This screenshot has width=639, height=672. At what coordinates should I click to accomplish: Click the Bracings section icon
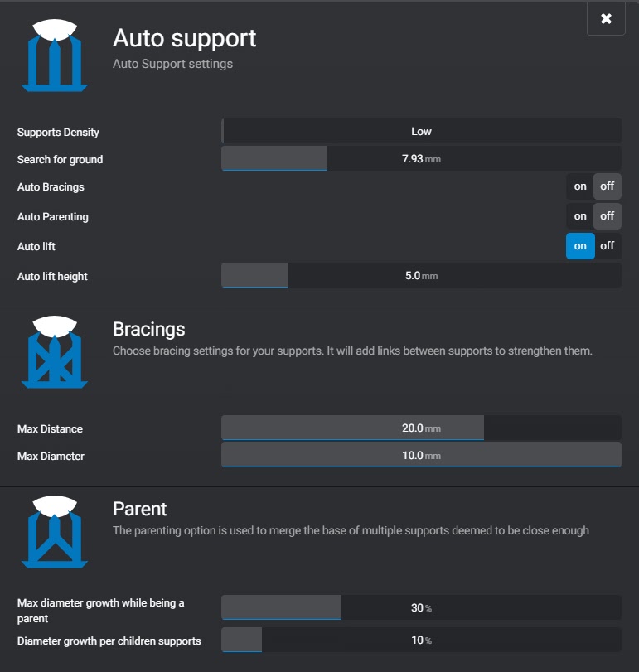(54, 353)
